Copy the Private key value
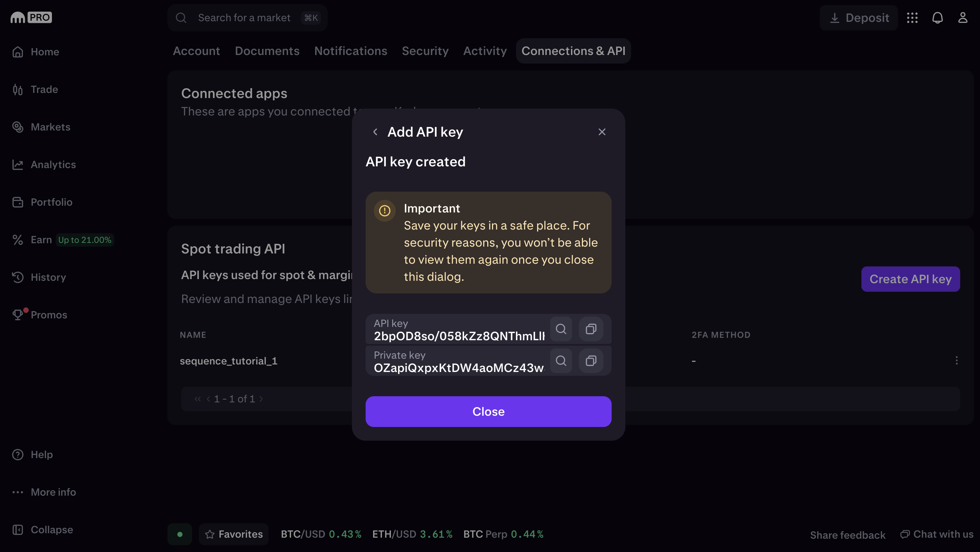 [x=591, y=361]
